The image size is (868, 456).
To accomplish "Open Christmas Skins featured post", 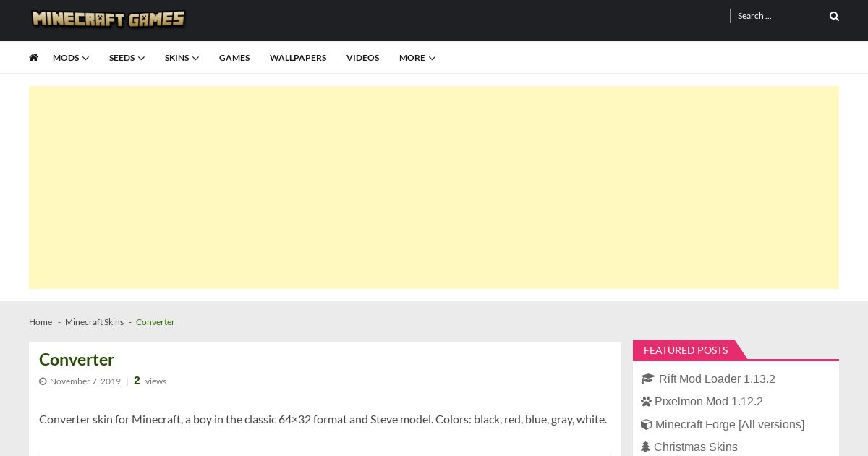I will pos(696,447).
